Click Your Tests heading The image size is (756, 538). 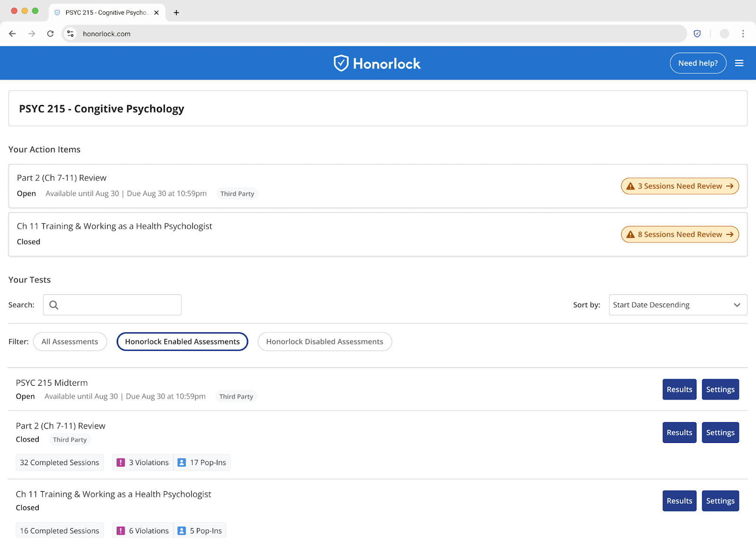[29, 280]
